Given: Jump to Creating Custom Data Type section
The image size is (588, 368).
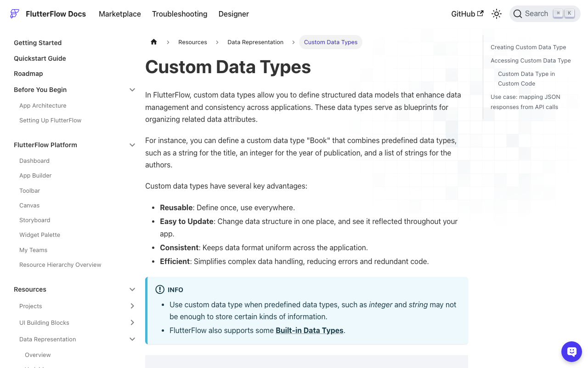Looking at the screenshot, I should [x=528, y=47].
